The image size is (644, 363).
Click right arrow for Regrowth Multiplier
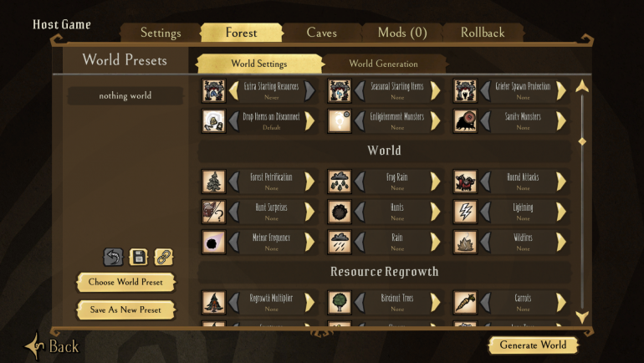click(310, 303)
